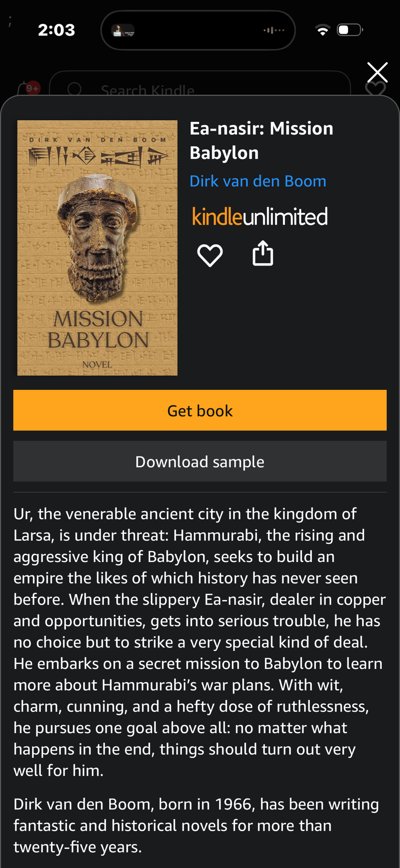Viewport: 400px width, 868px height.
Task: Tap the battery indicator in the status bar
Action: (x=350, y=30)
